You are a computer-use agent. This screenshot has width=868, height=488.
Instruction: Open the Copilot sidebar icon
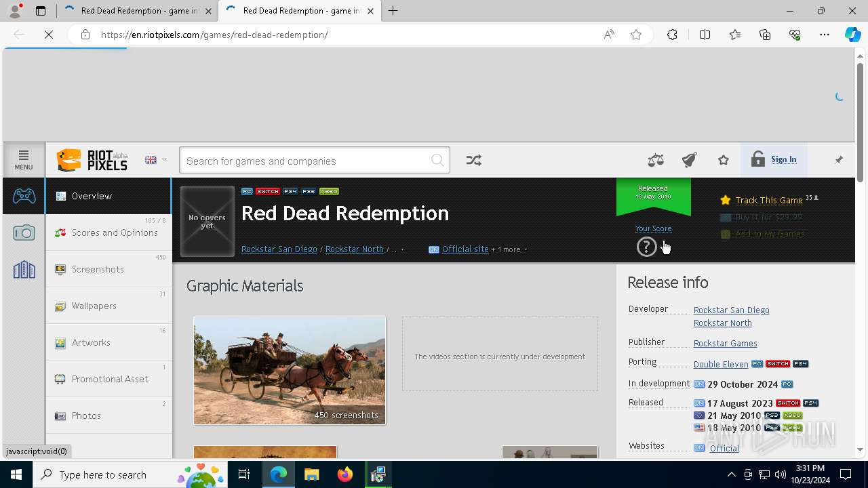(x=852, y=35)
